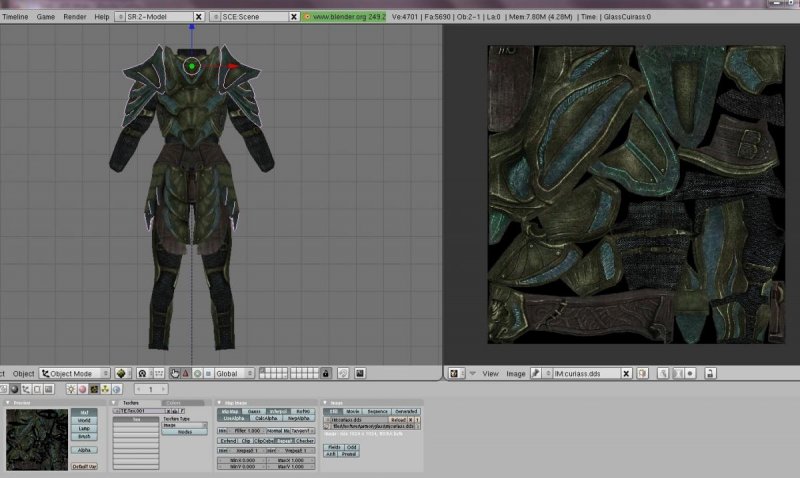The width and height of the screenshot is (800, 478).
Task: Open the image editor window type selector
Action: tap(456, 373)
